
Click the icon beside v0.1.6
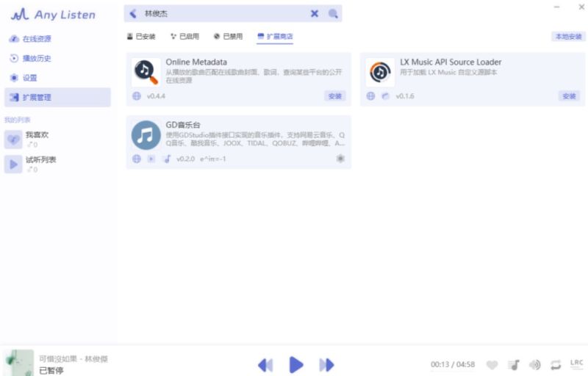pos(385,96)
